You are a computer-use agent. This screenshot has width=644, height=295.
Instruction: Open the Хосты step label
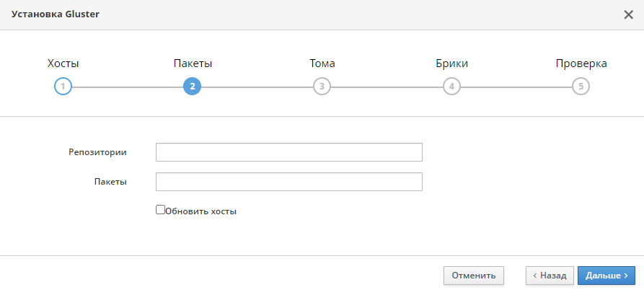(63, 63)
